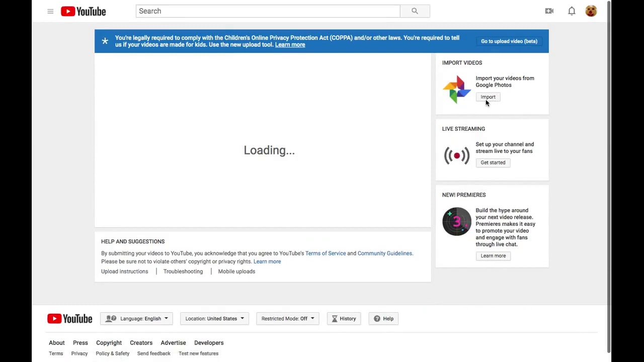Click the Premieres countdown icon
Viewport: 644px width, 362px height.
click(457, 221)
